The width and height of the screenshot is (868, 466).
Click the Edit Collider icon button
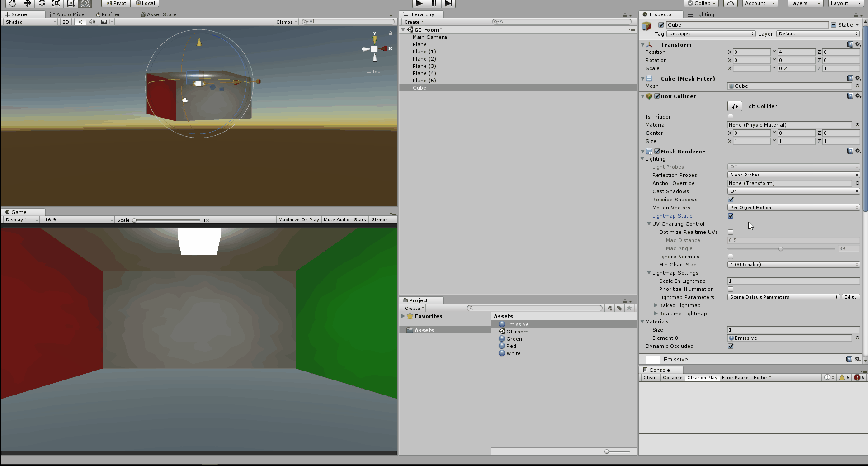(x=735, y=106)
